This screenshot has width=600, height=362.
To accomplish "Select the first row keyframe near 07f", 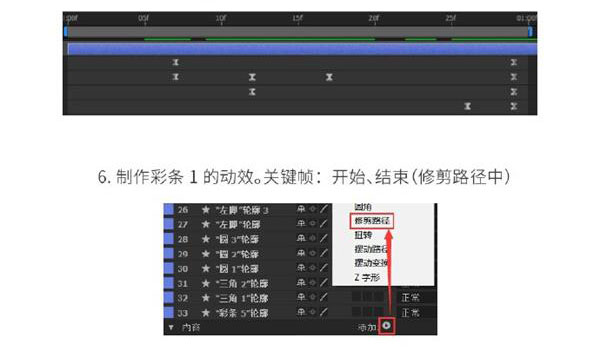I will pos(175,62).
